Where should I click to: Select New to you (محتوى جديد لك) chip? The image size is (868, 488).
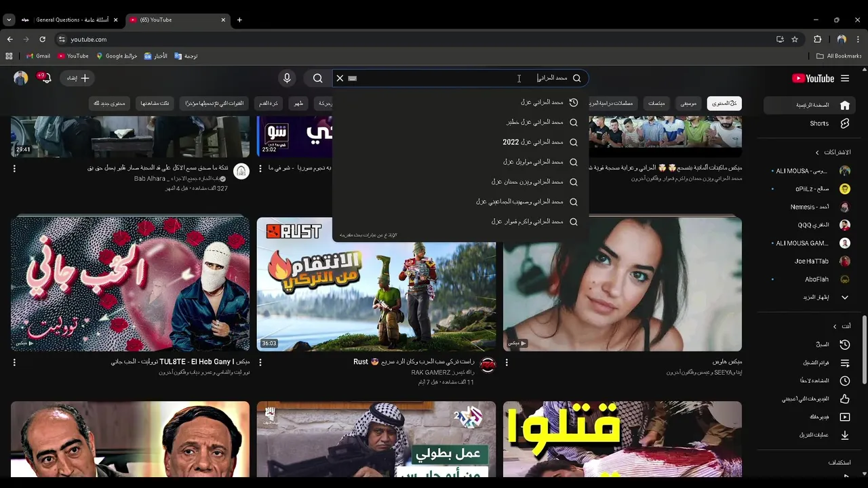point(109,103)
